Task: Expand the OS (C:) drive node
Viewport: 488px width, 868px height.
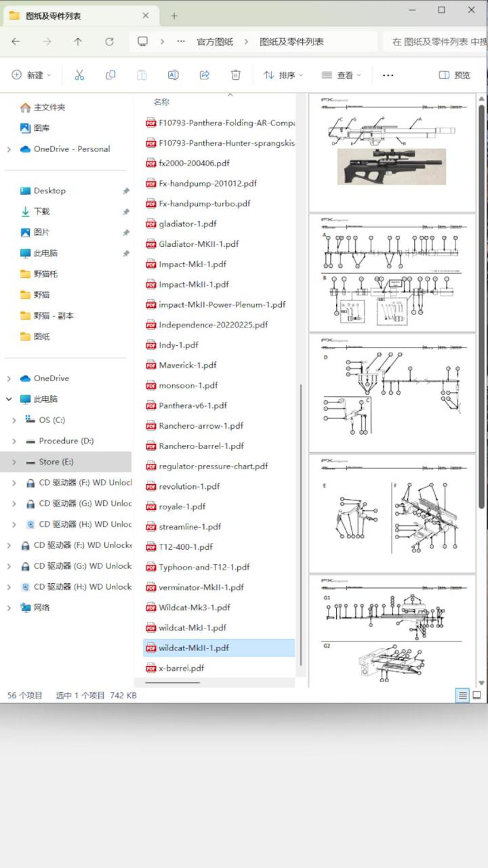Action: [14, 420]
